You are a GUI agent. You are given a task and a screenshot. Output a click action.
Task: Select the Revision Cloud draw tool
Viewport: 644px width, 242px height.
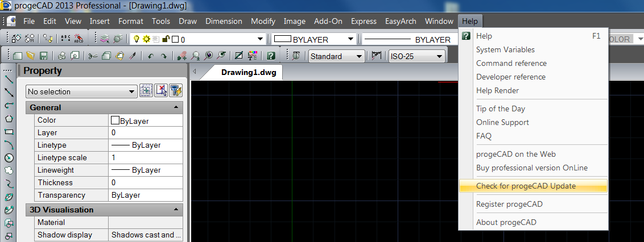[x=9, y=170]
